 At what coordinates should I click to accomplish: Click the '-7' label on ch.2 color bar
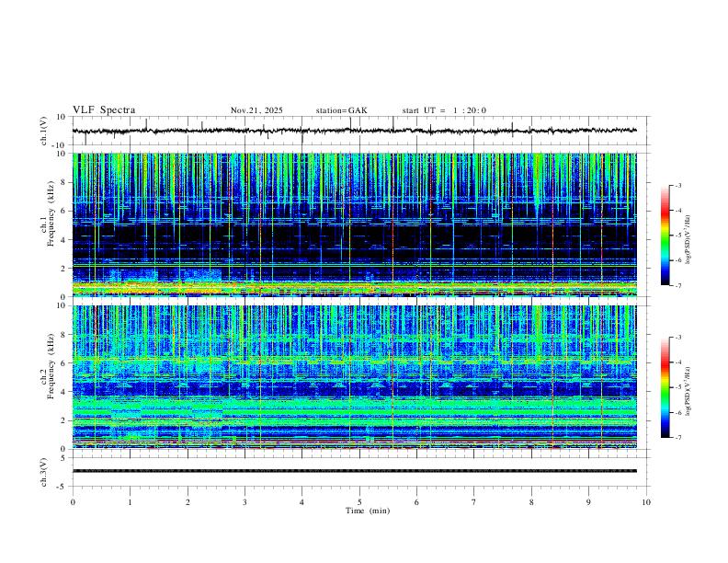click(678, 437)
